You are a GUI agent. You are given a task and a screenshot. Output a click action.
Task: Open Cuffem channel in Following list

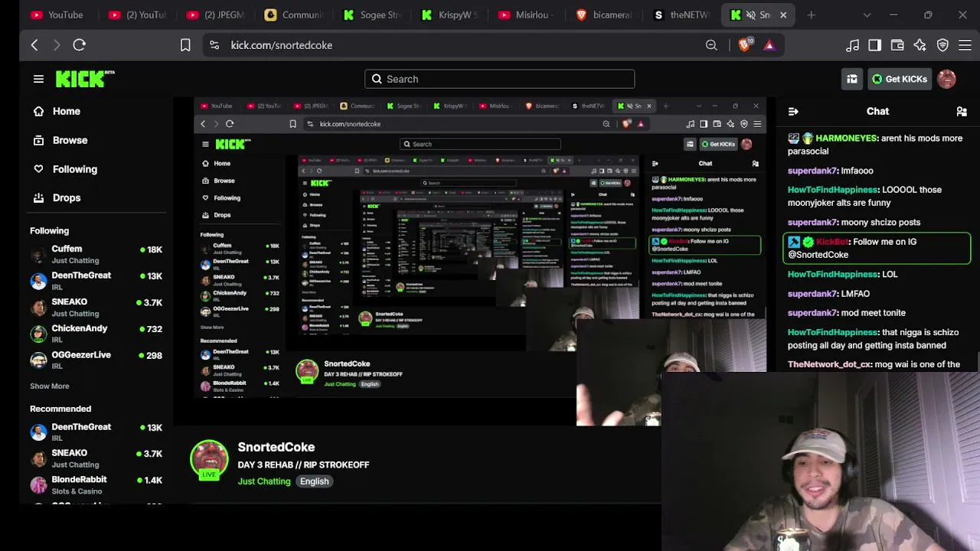click(x=96, y=255)
